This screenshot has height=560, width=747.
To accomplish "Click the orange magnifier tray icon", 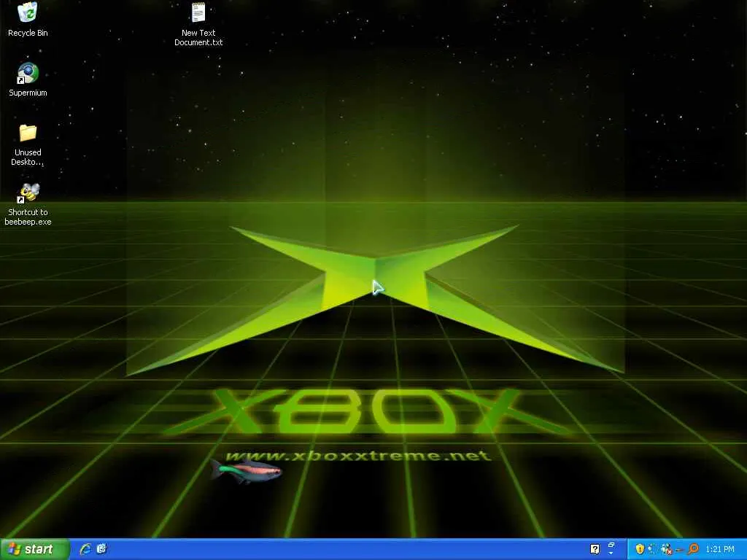I will tap(693, 548).
